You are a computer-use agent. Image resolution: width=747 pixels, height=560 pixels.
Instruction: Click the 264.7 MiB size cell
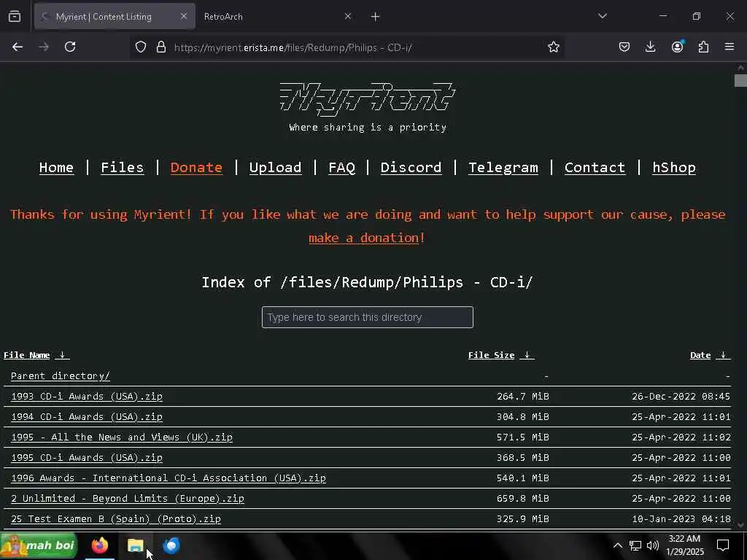[x=522, y=396]
